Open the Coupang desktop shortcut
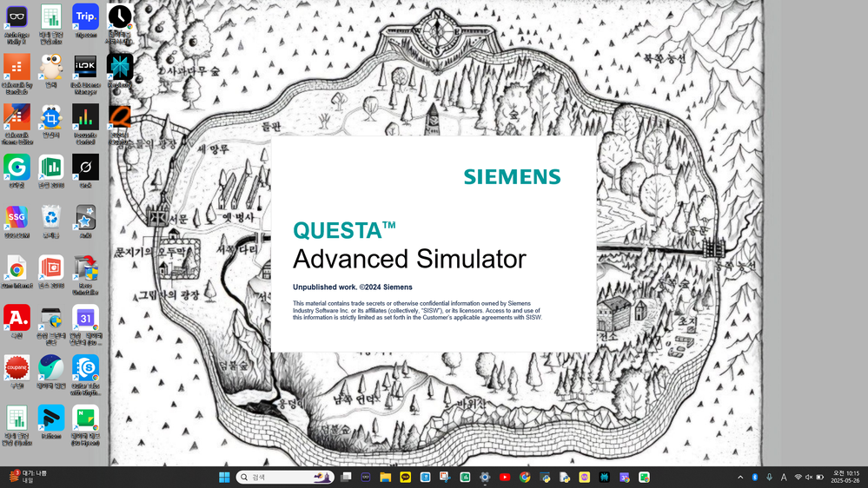The width and height of the screenshot is (868, 488). (17, 372)
